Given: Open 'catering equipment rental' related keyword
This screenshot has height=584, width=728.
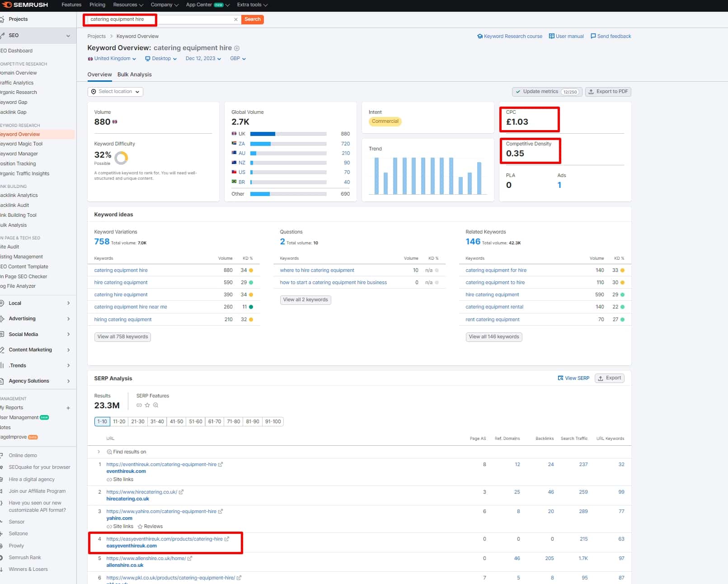Looking at the screenshot, I should 494,307.
